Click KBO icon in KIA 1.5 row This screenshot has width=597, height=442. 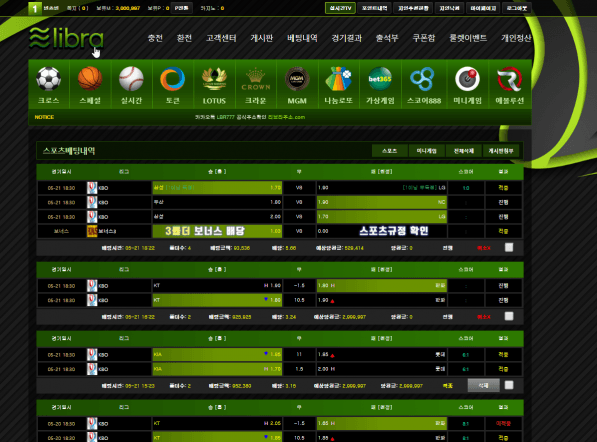pyautogui.click(x=92, y=369)
